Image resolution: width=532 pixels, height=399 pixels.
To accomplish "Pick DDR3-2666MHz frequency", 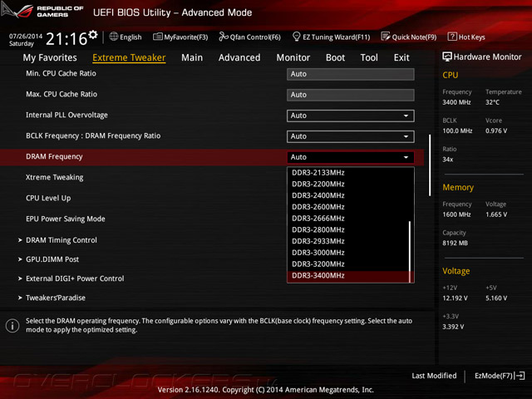I will [348, 219].
